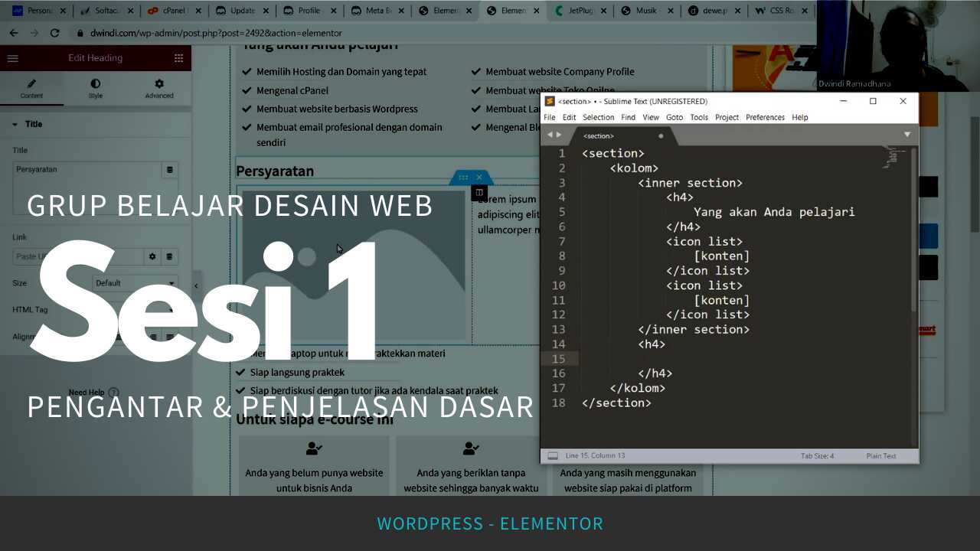Click the dynamic tags icon beside Title field
980x551 pixels.
pyautogui.click(x=170, y=170)
